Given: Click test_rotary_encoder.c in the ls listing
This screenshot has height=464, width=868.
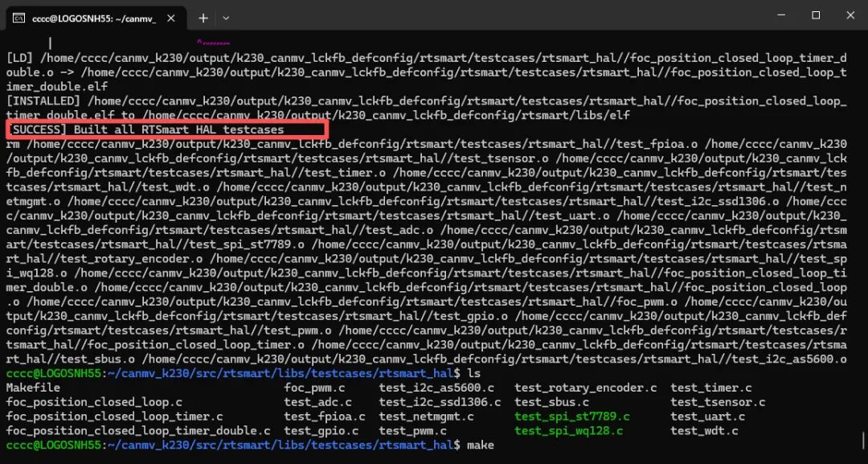Looking at the screenshot, I should [586, 388].
